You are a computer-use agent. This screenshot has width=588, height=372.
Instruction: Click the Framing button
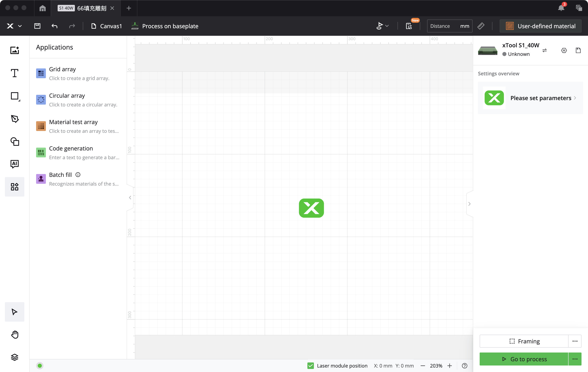524,341
